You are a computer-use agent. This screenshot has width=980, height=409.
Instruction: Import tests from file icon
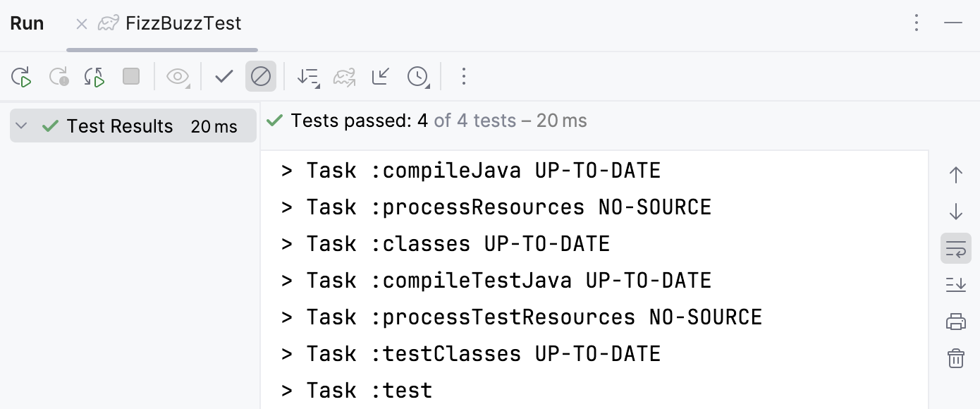point(381,76)
